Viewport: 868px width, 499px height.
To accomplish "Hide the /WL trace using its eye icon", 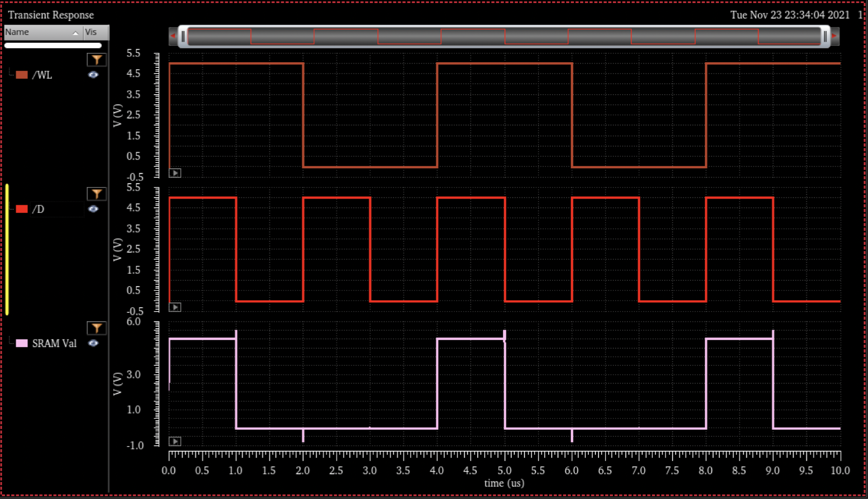I will click(x=93, y=75).
